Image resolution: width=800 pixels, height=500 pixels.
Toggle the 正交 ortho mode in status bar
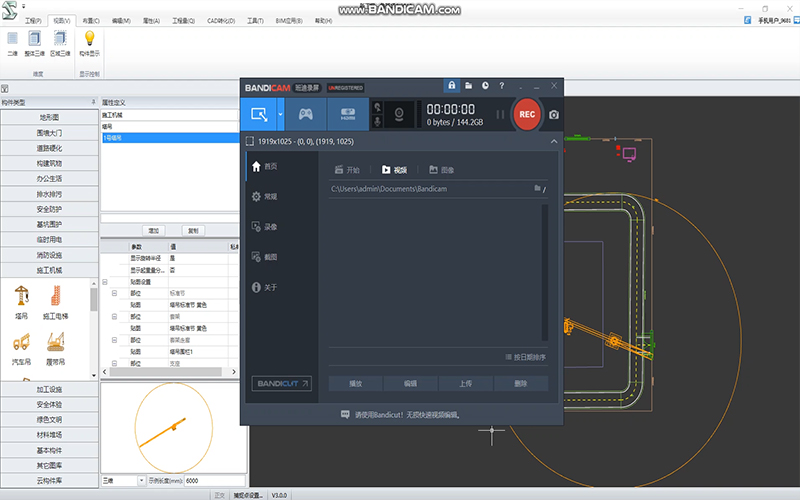[219, 495]
